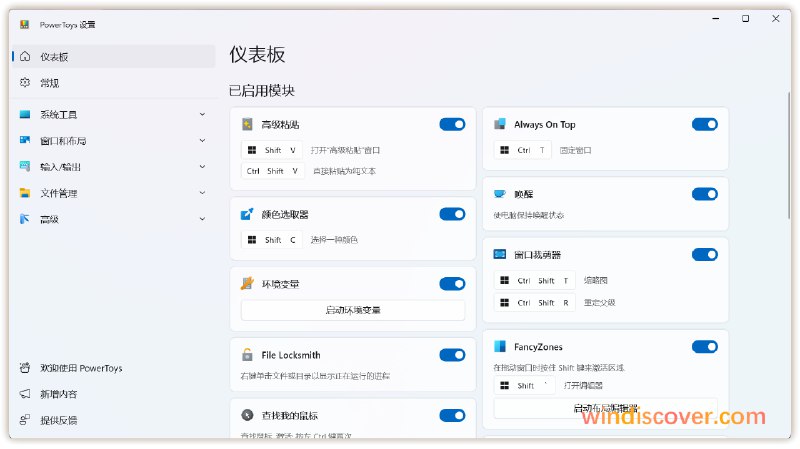Open the File Locksmith module title
Screen dimensions: 800x449
click(291, 355)
